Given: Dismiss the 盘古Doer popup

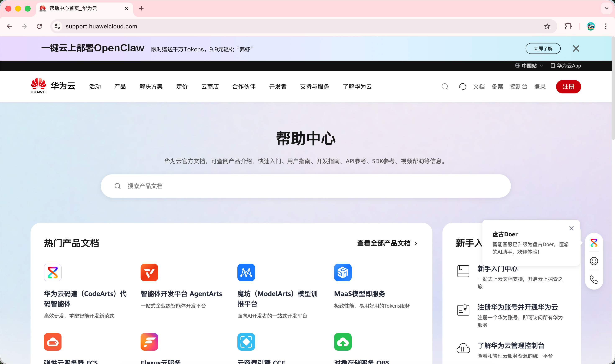Looking at the screenshot, I should (x=571, y=228).
